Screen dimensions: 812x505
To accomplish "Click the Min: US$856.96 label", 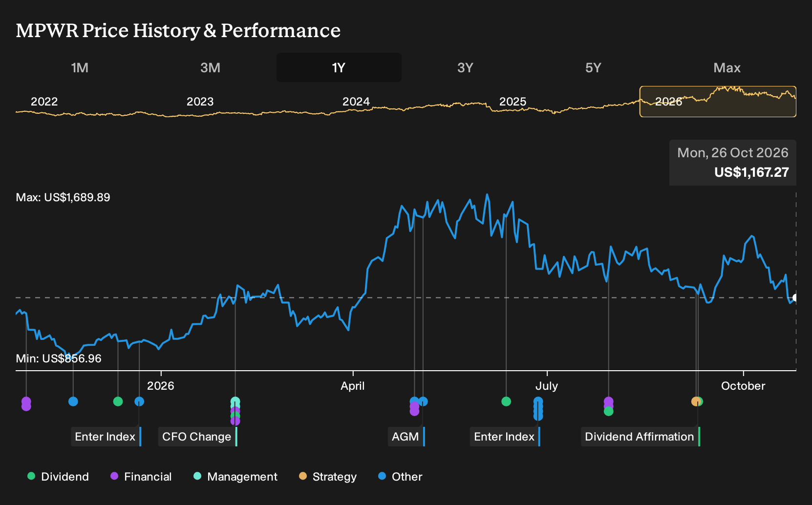I will coord(59,358).
